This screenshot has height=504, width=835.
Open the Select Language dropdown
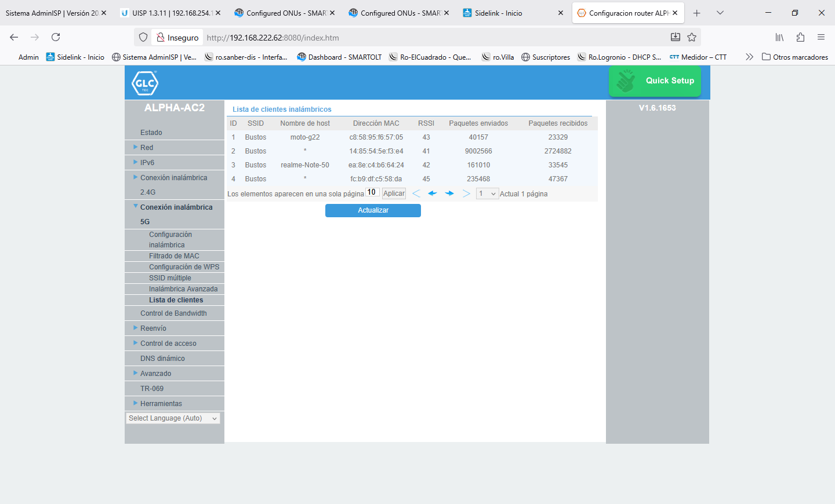click(x=173, y=418)
